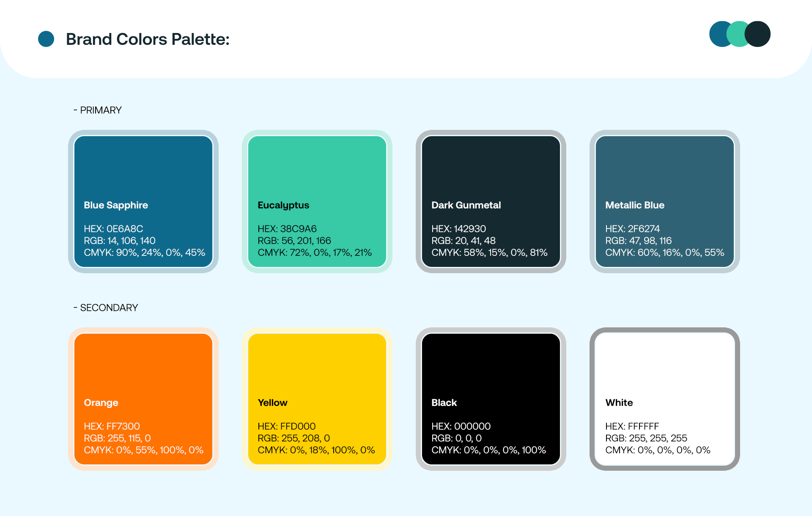This screenshot has height=516, width=812.
Task: Click the Brand Colors Palette heading
Action: [x=148, y=39]
